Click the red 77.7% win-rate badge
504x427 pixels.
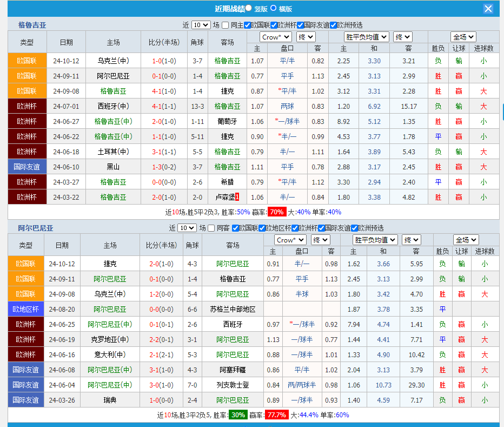click(277, 415)
